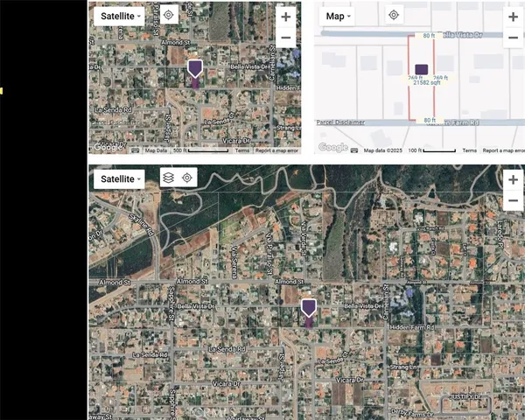Open Terms link on top-left map

point(242,150)
